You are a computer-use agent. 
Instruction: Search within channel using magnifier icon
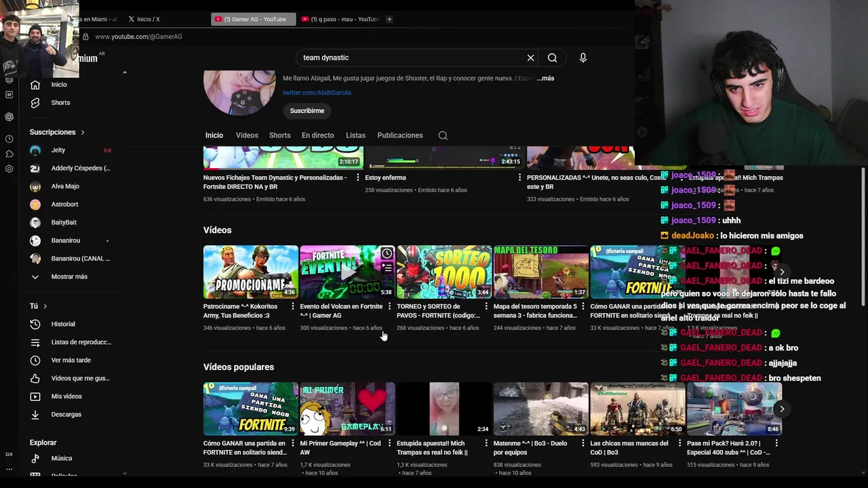443,136
